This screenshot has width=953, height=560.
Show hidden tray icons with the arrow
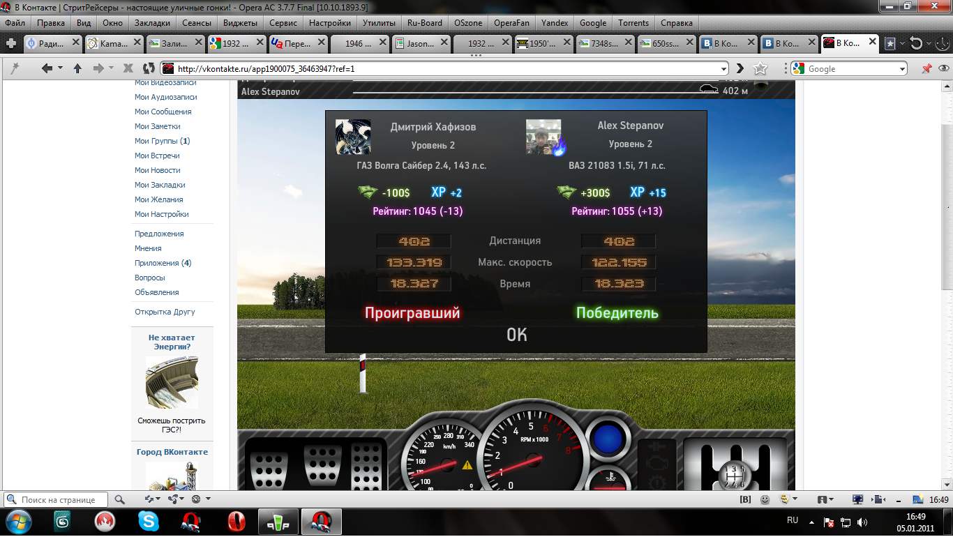811,522
